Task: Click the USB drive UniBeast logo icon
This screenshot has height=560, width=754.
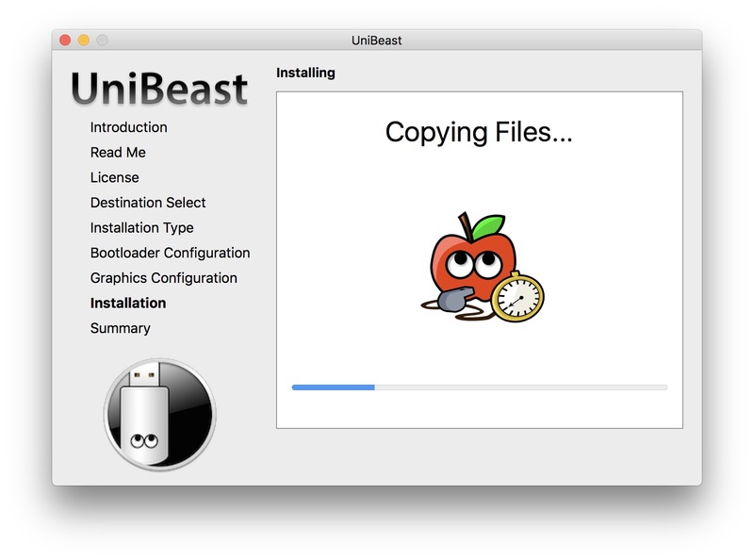Action: [x=159, y=414]
